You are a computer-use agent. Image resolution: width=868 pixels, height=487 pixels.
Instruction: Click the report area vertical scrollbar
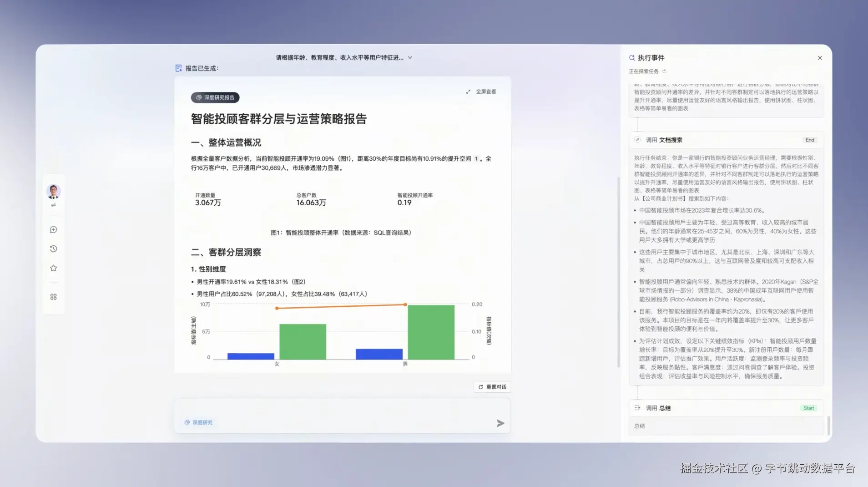(618, 272)
